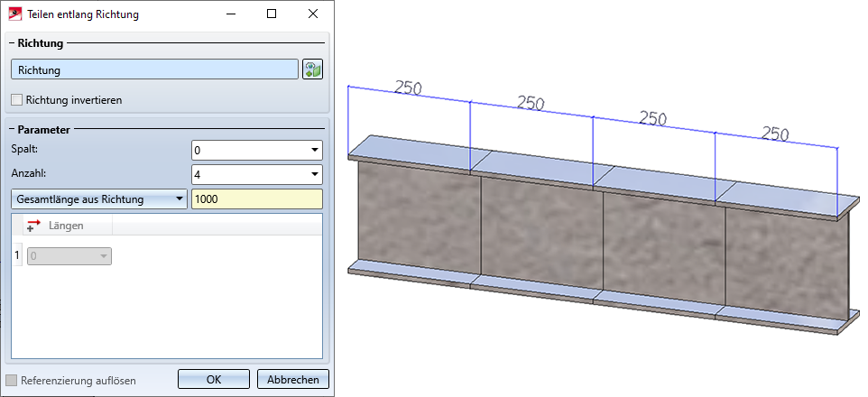
Task: Open the Spalt value dropdown
Action: click(314, 150)
